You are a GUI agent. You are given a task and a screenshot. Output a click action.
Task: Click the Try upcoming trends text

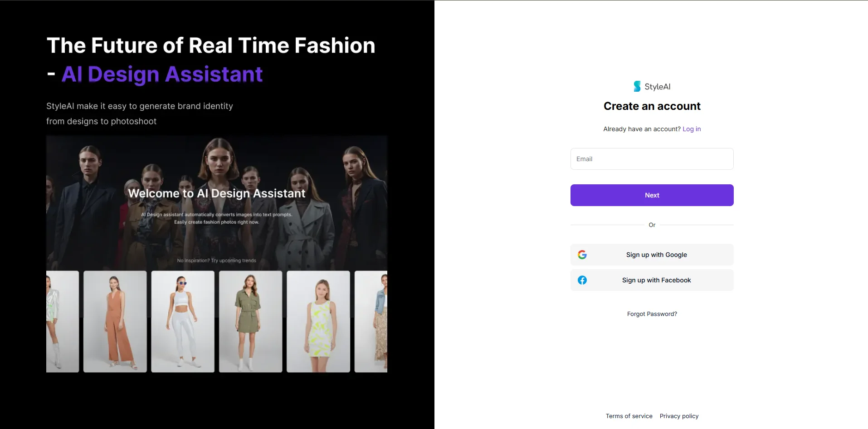click(217, 260)
